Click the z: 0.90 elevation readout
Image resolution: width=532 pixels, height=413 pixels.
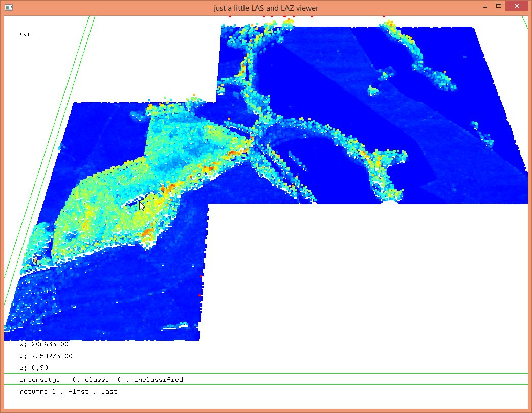[34, 368]
